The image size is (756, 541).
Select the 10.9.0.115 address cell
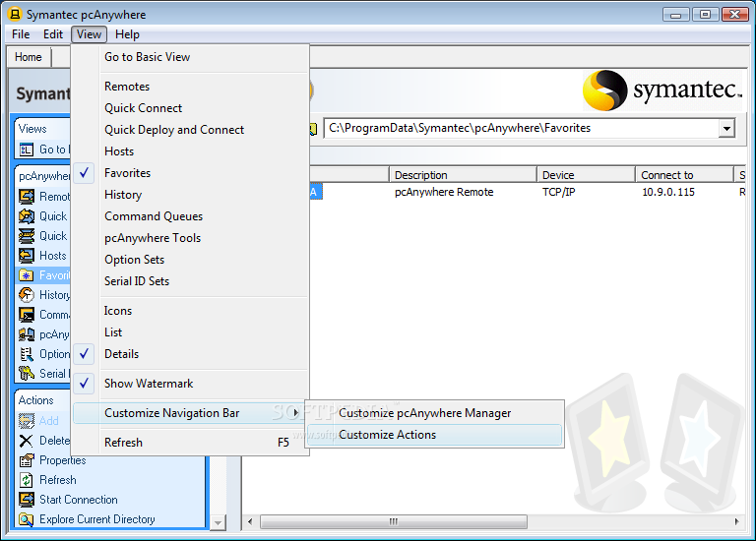coord(668,192)
